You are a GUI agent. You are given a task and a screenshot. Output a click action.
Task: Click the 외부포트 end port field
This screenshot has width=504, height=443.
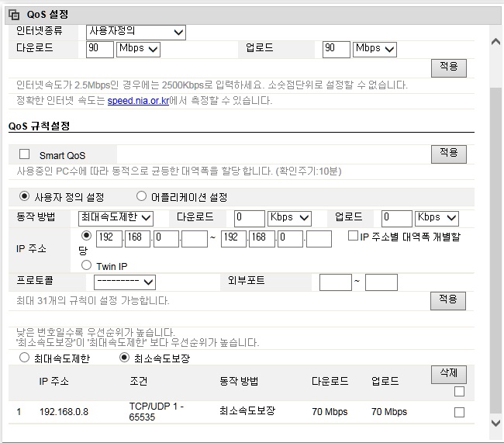[381, 282]
